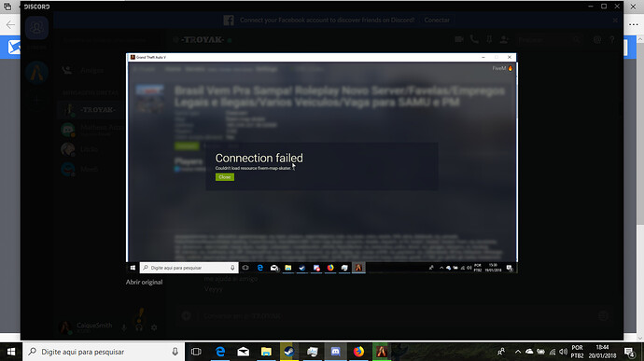The width and height of the screenshot is (644, 361).
Task: Click the enlarged Connection failed screenshot preview
Action: coord(322,163)
